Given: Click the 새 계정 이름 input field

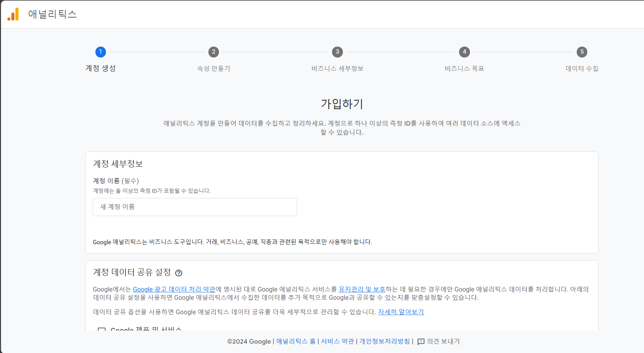Looking at the screenshot, I should pos(195,207).
